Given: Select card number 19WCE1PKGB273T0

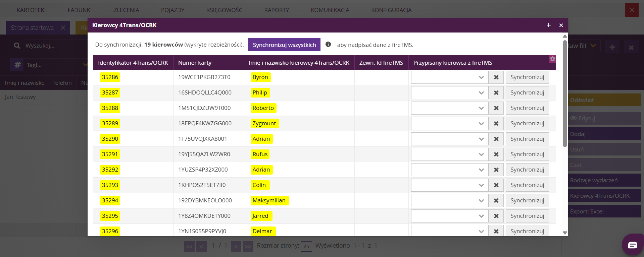Looking at the screenshot, I should coord(204,77).
